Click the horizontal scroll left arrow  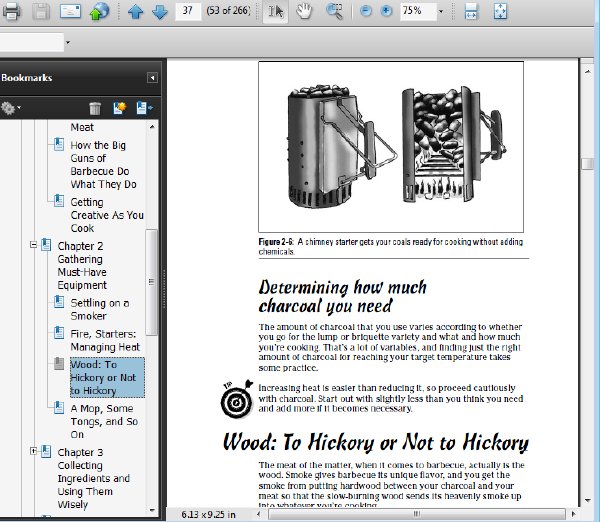259,514
